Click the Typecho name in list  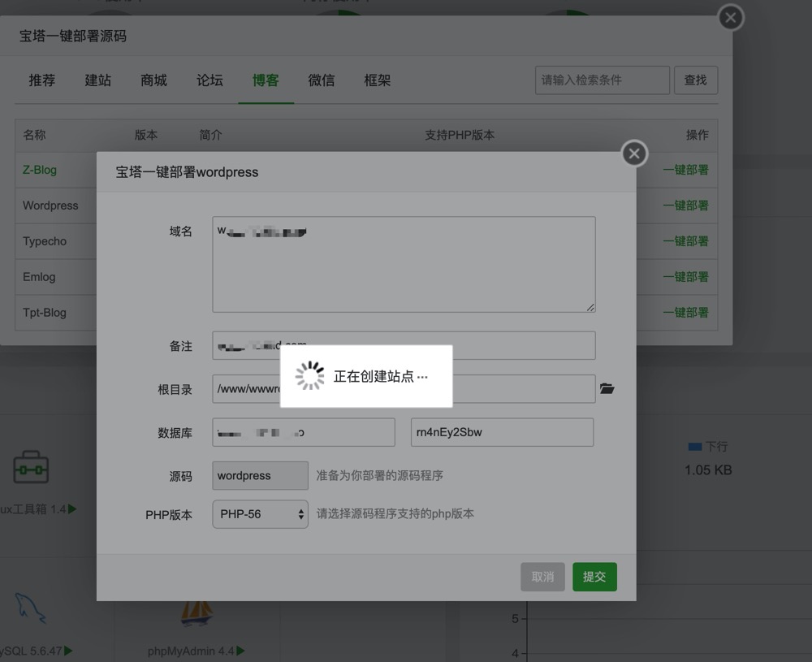pos(45,241)
